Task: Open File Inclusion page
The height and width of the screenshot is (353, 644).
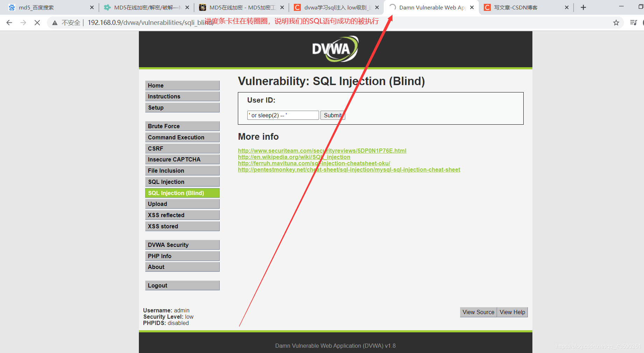Action: tap(182, 171)
